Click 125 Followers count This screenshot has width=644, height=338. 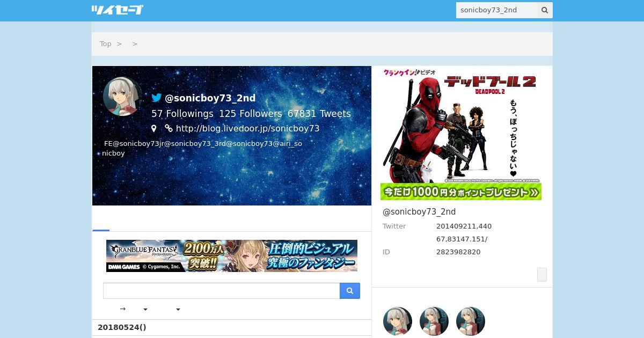pos(250,114)
